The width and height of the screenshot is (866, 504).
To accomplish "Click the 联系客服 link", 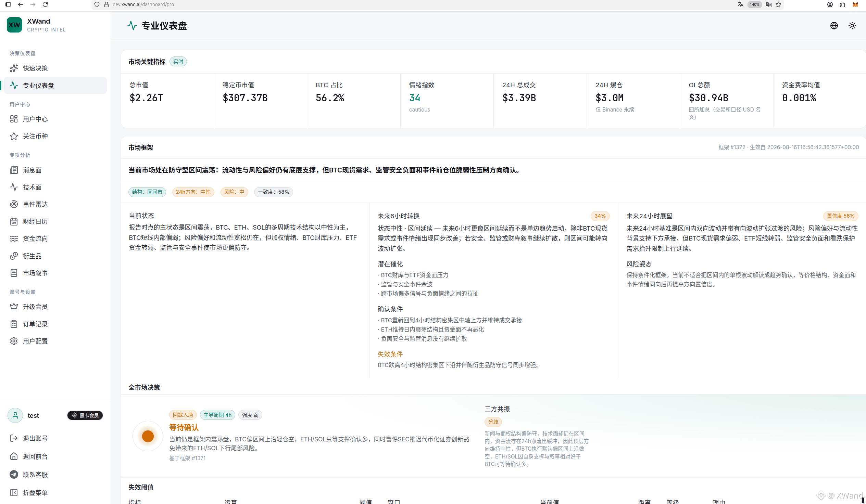I will point(55,475).
